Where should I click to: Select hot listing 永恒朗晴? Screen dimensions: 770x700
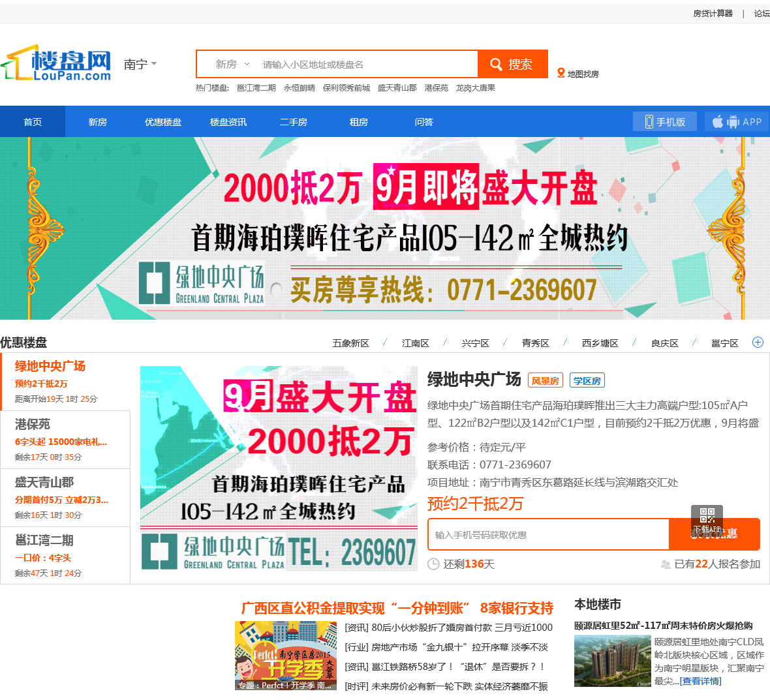pyautogui.click(x=299, y=88)
